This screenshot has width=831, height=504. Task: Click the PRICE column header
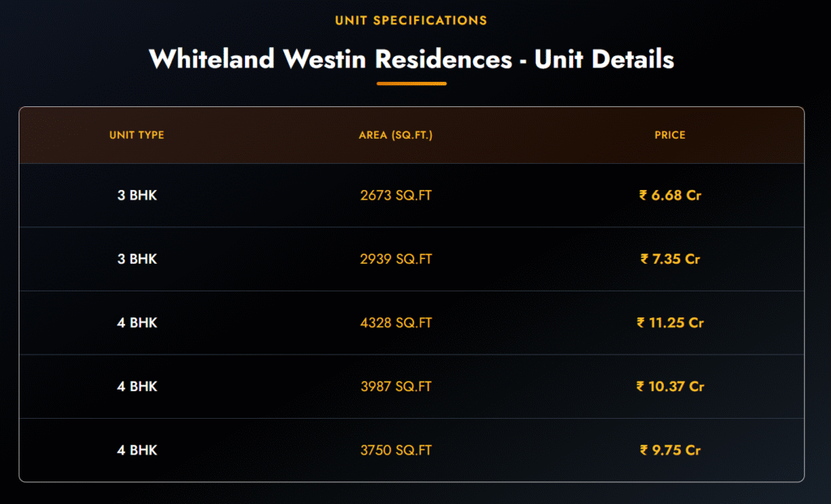(670, 135)
